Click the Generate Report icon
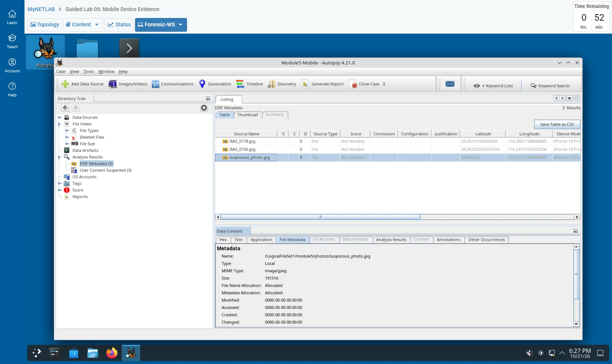 pos(305,84)
